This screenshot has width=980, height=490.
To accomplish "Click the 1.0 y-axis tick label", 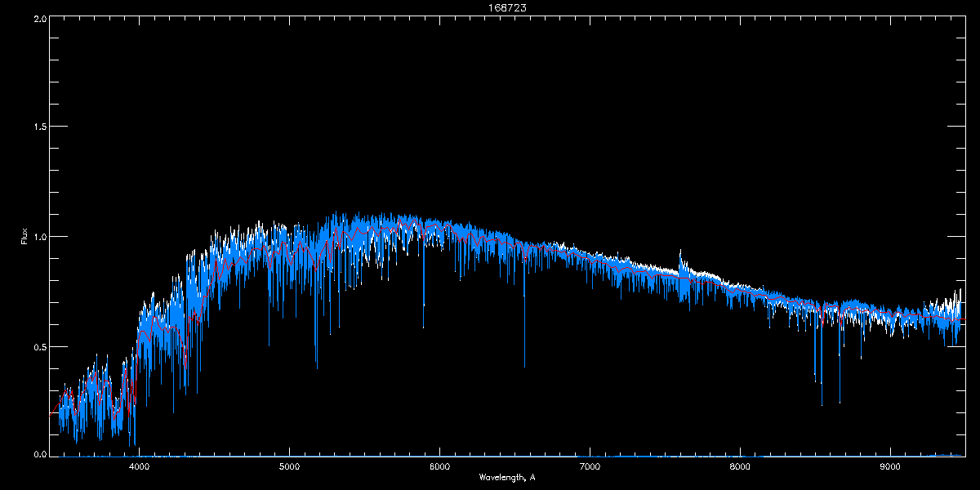I will pos(39,237).
